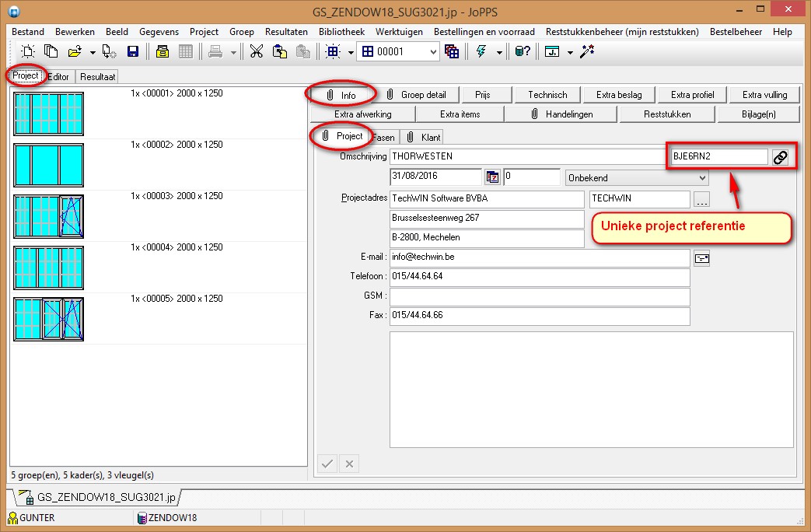Click the database help query icon
Viewport: 811px width, 532px height.
tap(523, 51)
